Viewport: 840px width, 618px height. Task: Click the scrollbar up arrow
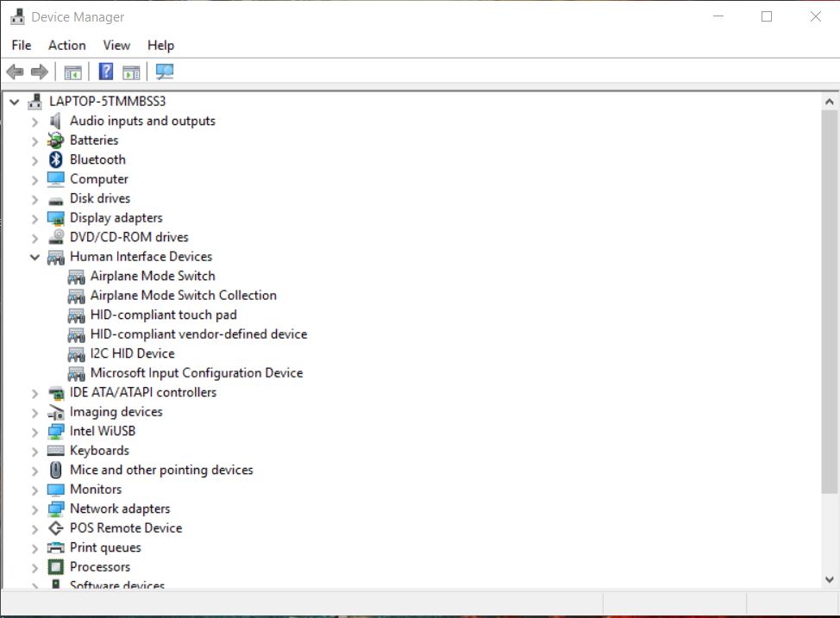pyautogui.click(x=830, y=101)
